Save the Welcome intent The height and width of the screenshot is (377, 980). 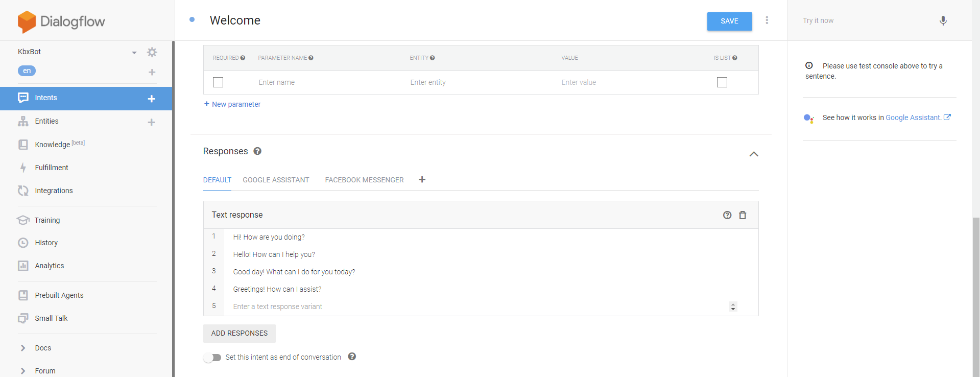(729, 21)
